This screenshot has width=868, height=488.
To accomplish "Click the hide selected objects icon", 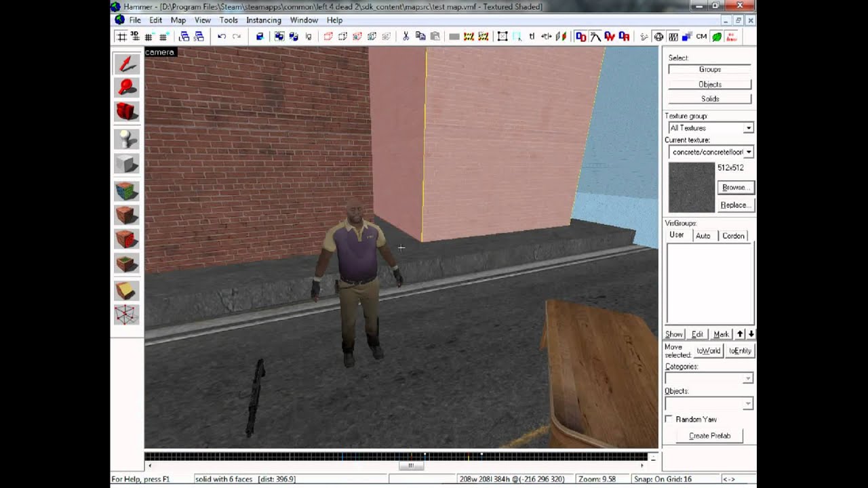I will click(328, 37).
